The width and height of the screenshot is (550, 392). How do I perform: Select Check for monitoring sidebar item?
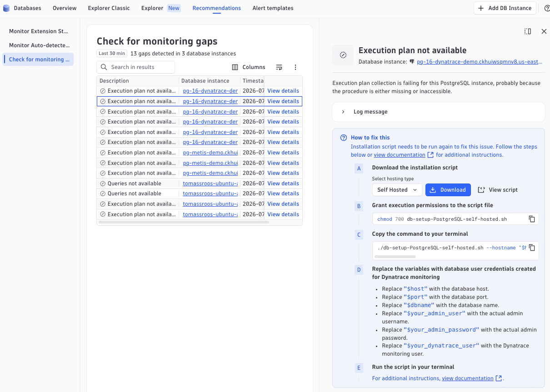[39, 60]
